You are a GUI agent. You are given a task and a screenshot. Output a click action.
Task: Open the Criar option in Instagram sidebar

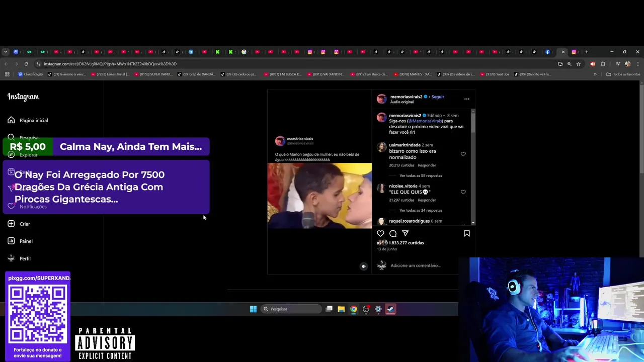[x=19, y=224]
